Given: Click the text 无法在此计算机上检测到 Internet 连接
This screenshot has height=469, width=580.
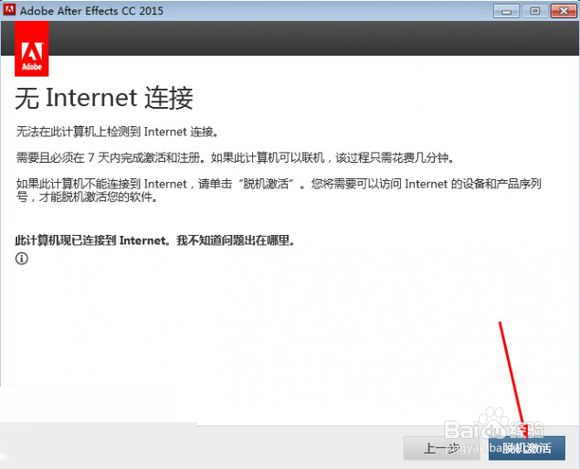Looking at the screenshot, I should [x=117, y=132].
